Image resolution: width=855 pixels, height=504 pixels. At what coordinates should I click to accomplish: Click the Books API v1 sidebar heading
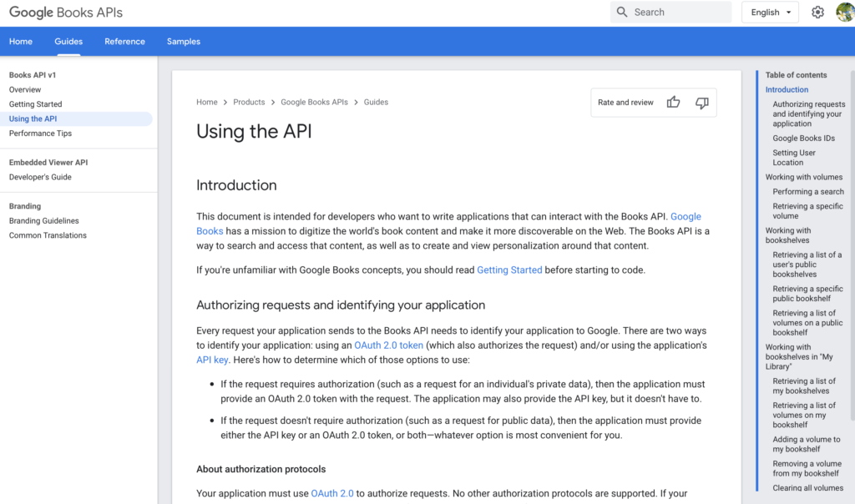tap(33, 75)
